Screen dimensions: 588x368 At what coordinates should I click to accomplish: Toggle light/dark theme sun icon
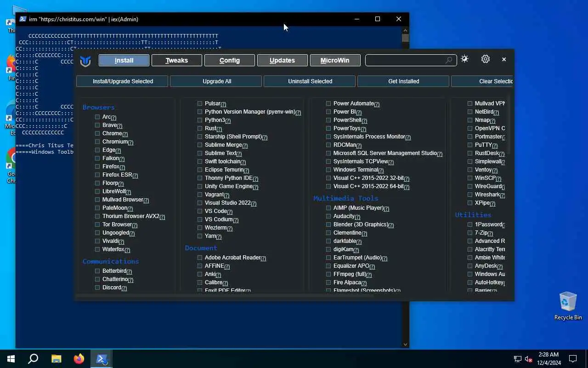point(464,59)
